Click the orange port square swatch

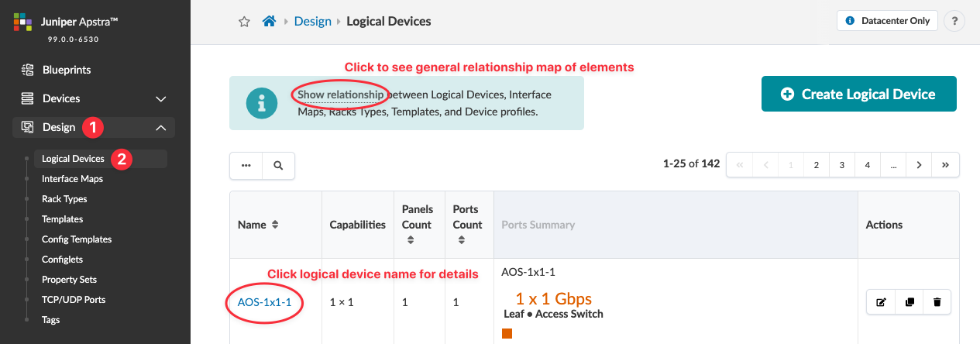[507, 334]
